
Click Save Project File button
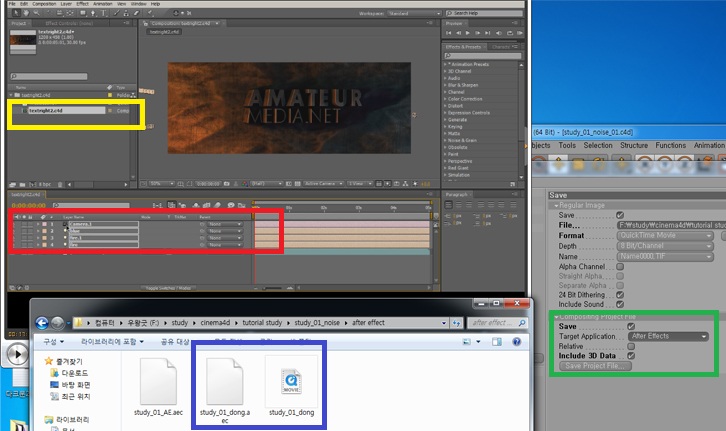tap(595, 366)
